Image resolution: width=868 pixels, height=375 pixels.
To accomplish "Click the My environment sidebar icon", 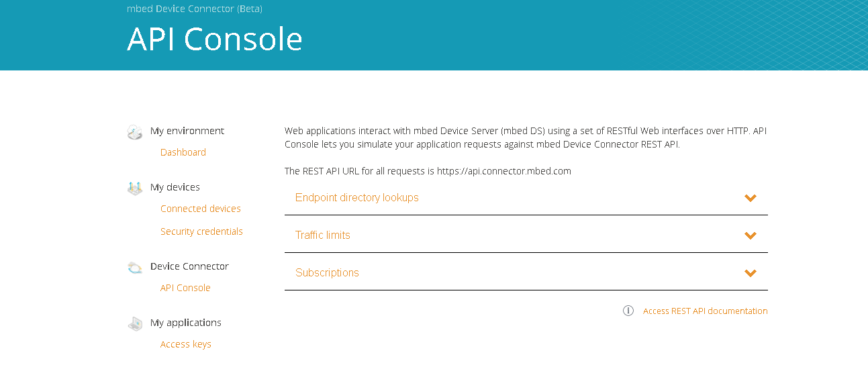I will (135, 131).
